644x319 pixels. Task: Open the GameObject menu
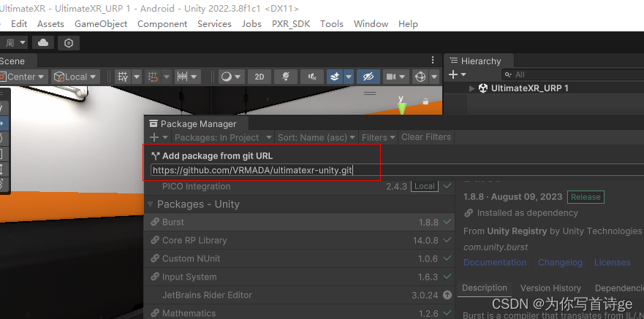coord(101,24)
